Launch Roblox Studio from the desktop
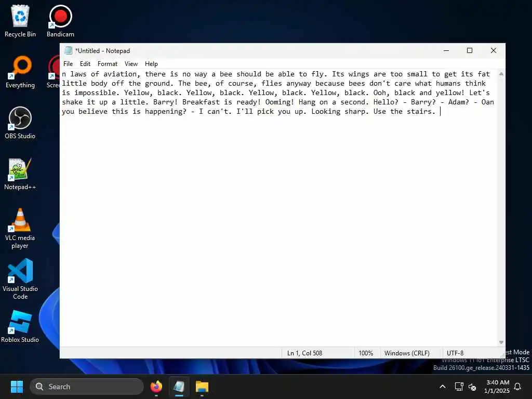 coord(20,326)
